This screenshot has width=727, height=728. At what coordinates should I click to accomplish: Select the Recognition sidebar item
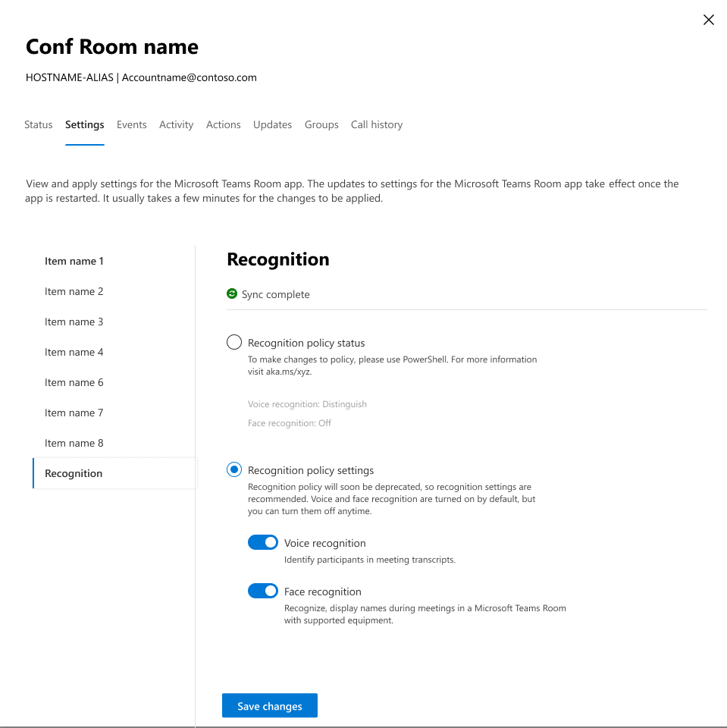(114, 473)
